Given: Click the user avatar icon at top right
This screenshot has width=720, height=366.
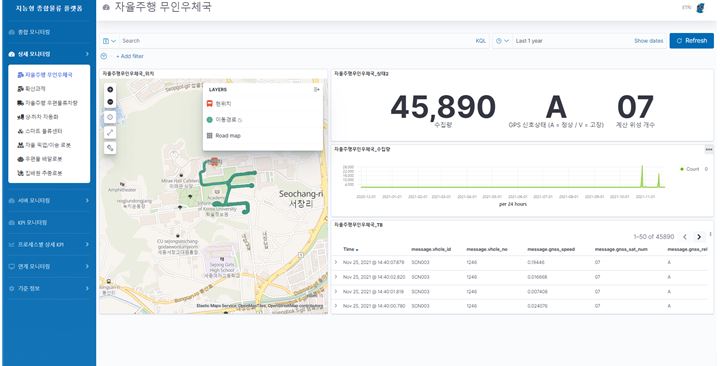Looking at the screenshot, I should pyautogui.click(x=700, y=8).
